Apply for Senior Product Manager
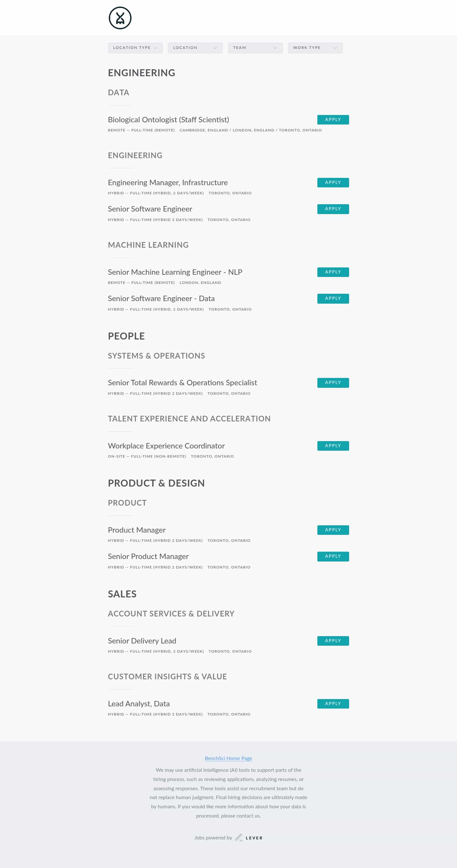This screenshot has width=457, height=868. [x=332, y=556]
